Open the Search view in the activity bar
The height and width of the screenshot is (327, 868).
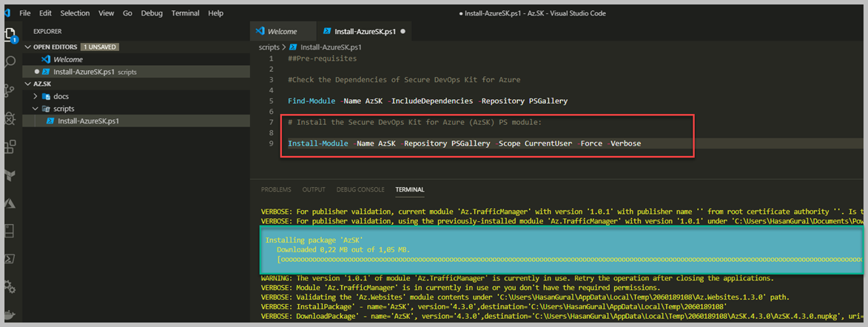(x=10, y=62)
